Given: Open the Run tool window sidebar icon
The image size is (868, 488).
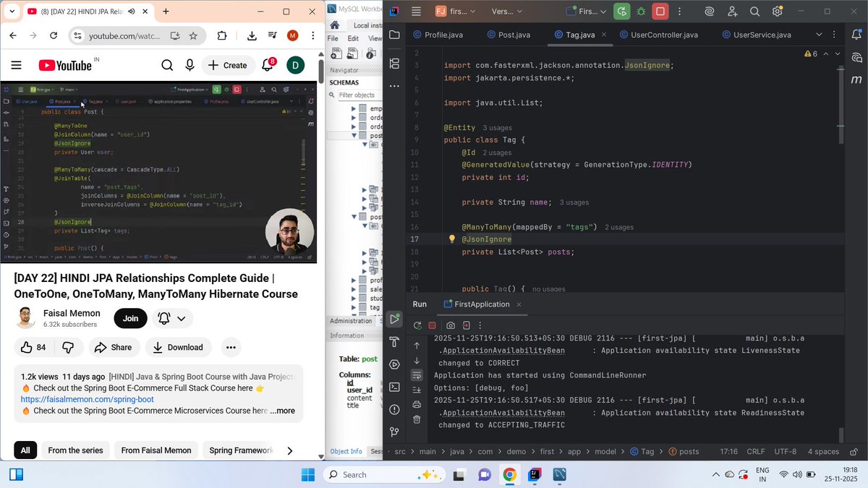Looking at the screenshot, I should (394, 319).
